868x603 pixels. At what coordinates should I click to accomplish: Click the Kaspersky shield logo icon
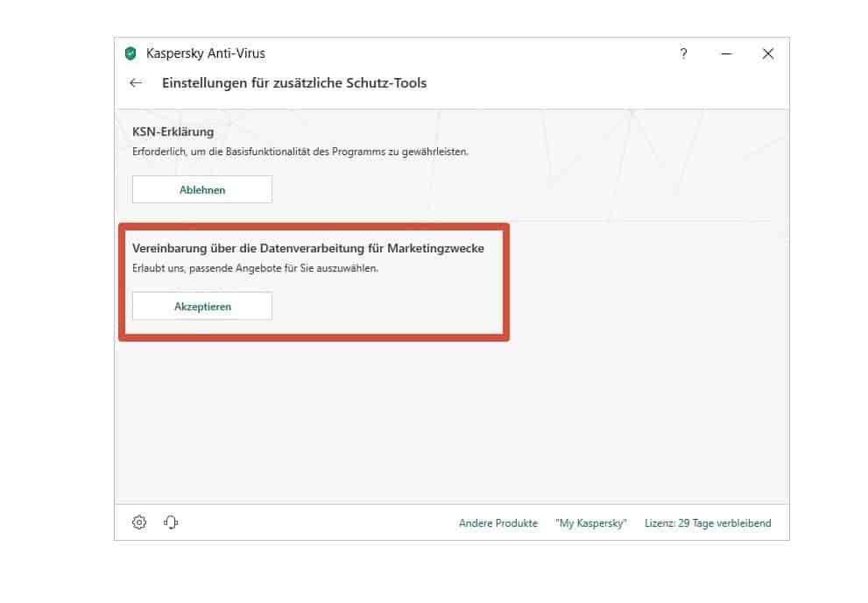pos(131,53)
